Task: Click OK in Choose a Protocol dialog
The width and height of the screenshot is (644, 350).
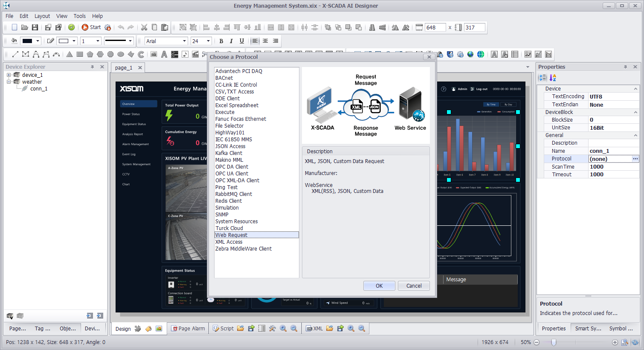Action: click(379, 286)
